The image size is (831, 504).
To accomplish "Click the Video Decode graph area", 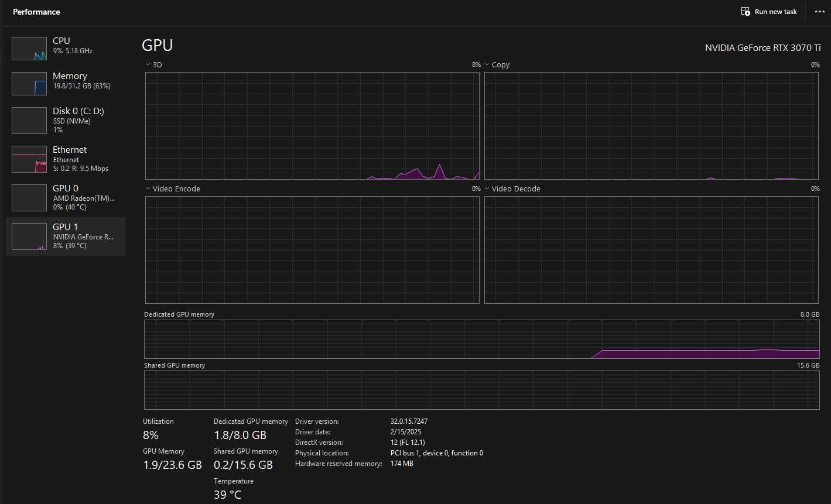I will coord(651,250).
